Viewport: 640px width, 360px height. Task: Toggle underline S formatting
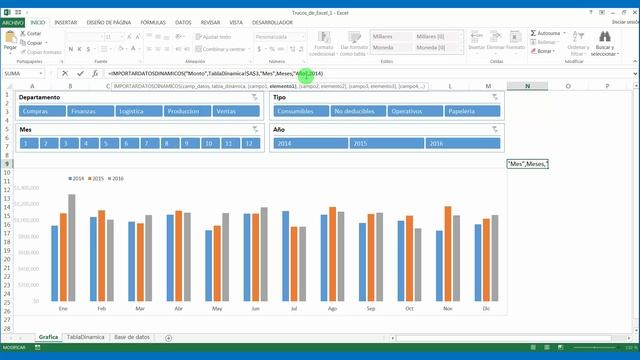88,49
